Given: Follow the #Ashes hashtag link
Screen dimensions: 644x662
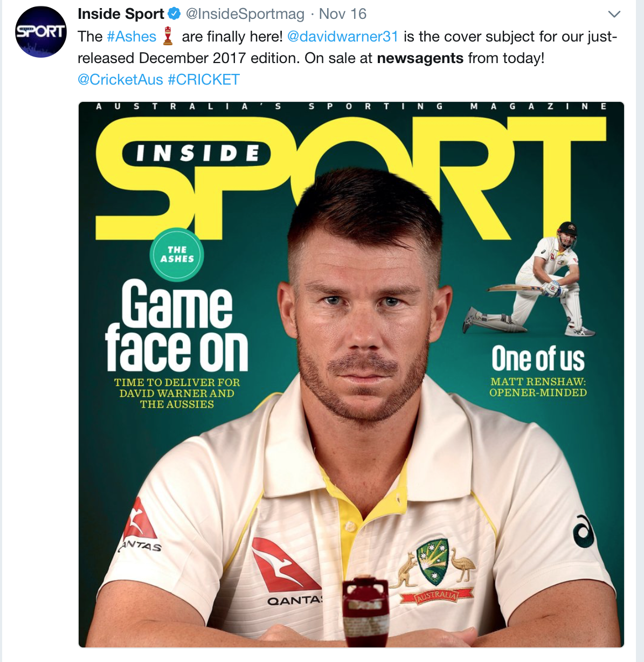Looking at the screenshot, I should (131, 37).
